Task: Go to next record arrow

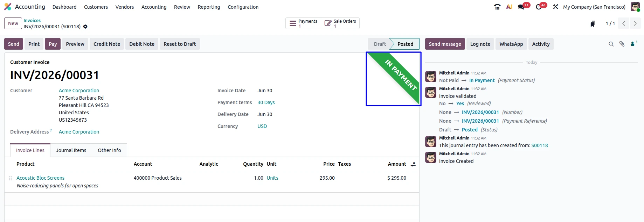Action: [635, 23]
